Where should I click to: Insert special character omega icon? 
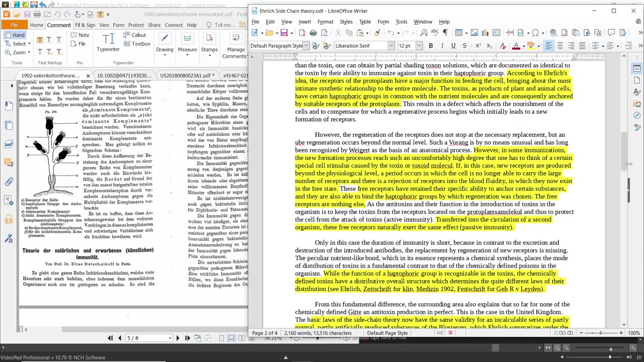(x=535, y=33)
